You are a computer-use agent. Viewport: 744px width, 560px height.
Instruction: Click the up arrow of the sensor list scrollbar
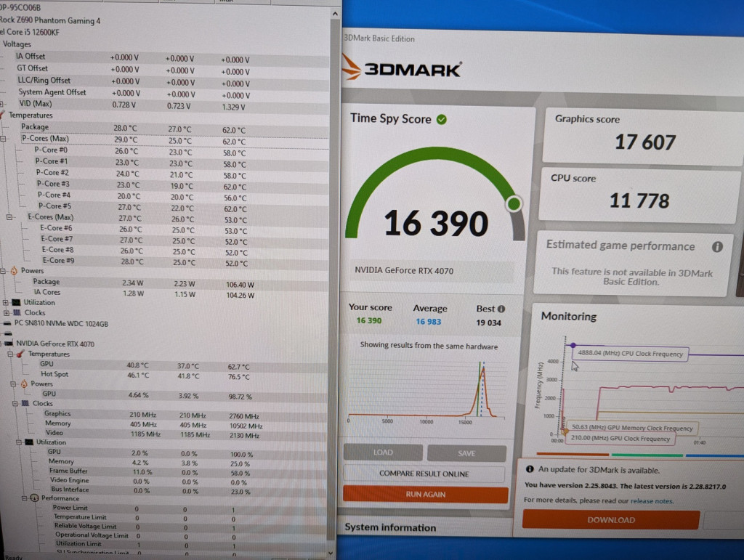335,14
